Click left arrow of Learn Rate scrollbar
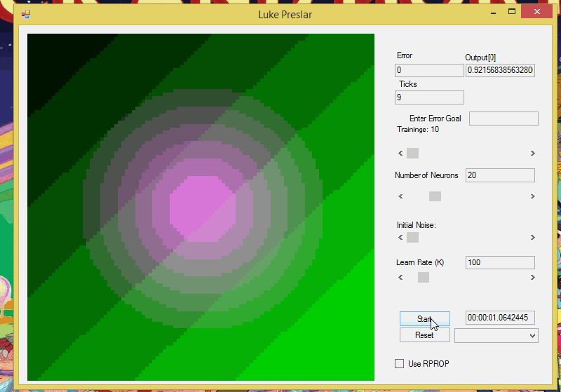Viewport: 561px width, 392px height. click(x=400, y=278)
